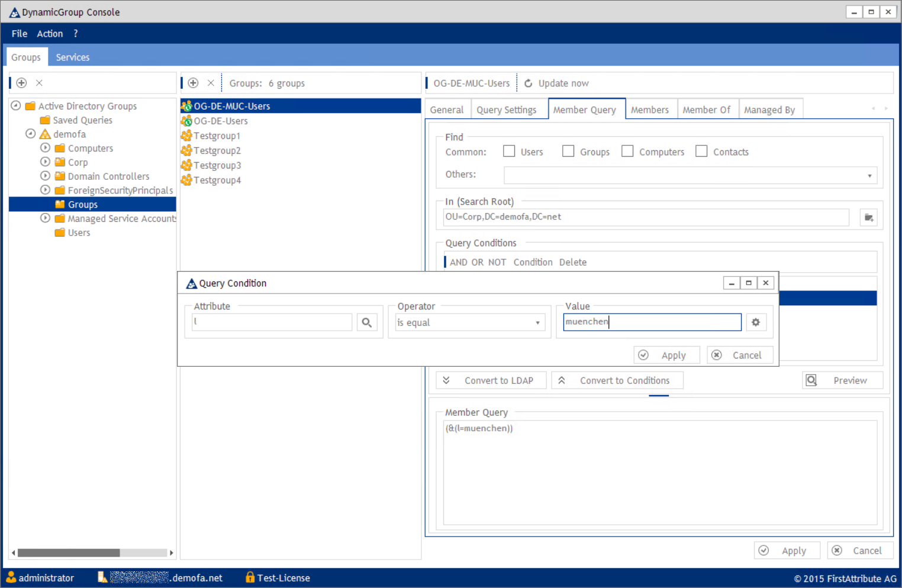The image size is (902, 588).
Task: Click the Convert to Conditions button
Action: point(617,380)
